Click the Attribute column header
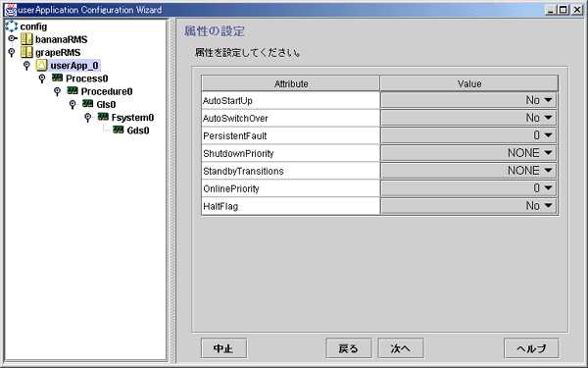The height and width of the screenshot is (368, 588). pos(291,83)
